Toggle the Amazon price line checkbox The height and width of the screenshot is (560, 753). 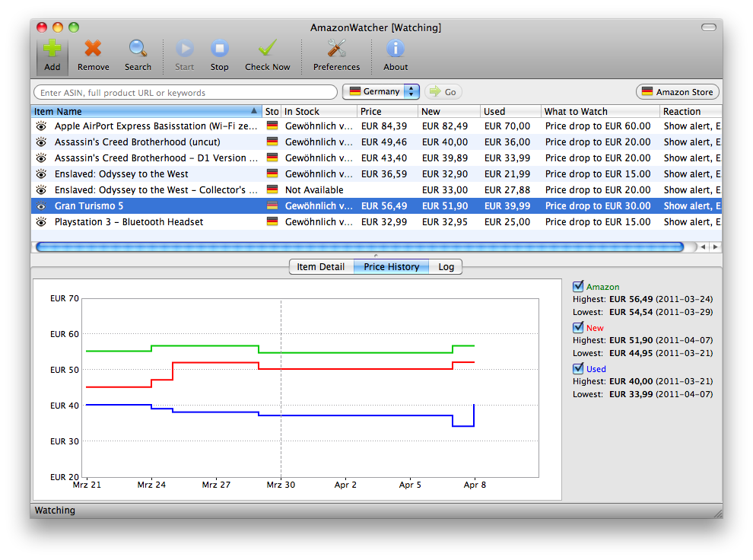click(578, 286)
